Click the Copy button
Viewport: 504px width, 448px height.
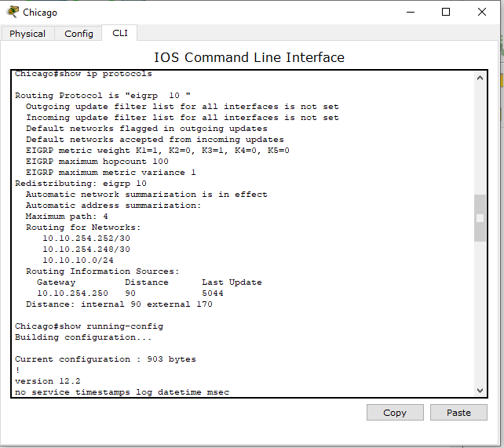click(x=395, y=413)
